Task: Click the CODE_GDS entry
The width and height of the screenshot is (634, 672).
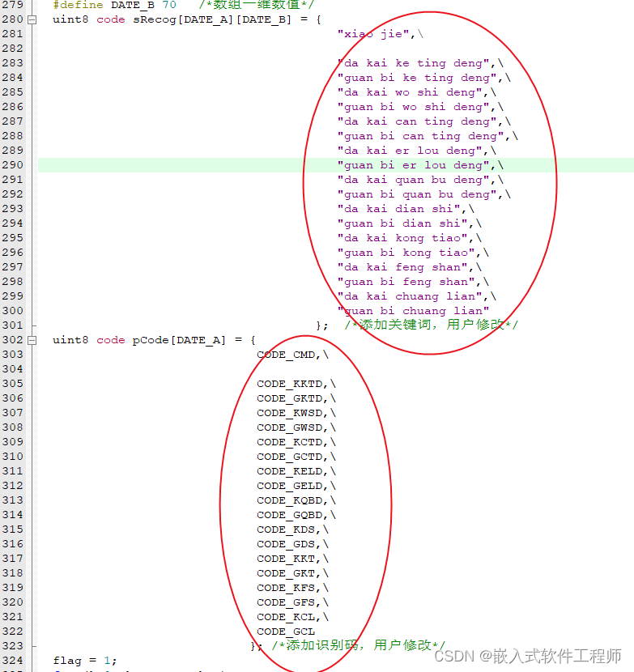Action: pos(286,544)
